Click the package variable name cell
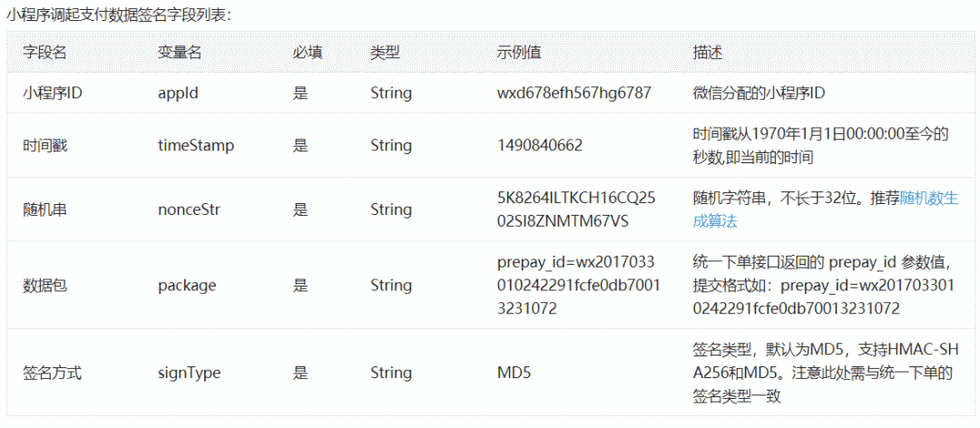This screenshot has height=428, width=980. tap(187, 285)
